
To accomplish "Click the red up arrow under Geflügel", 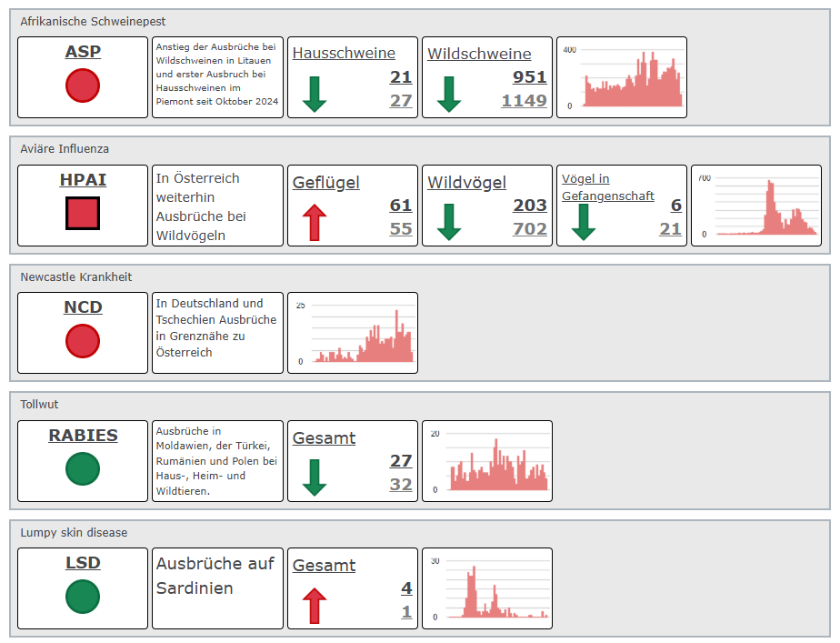I will pos(315,223).
